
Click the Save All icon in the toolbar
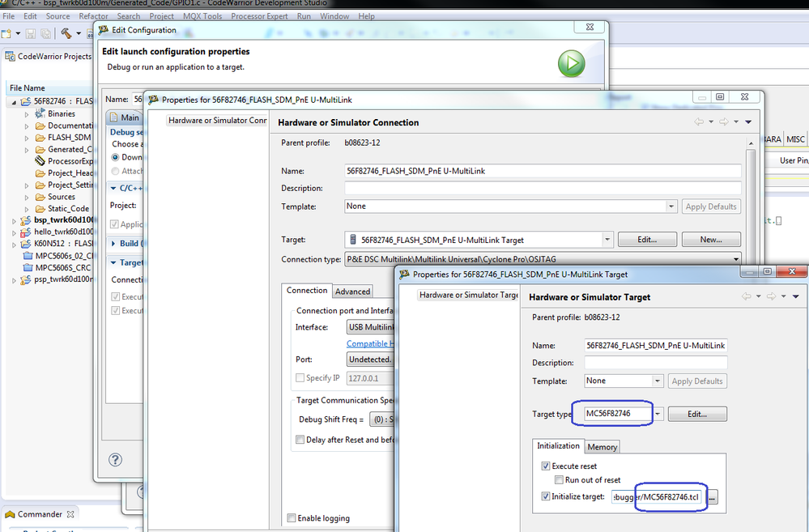tap(46, 33)
